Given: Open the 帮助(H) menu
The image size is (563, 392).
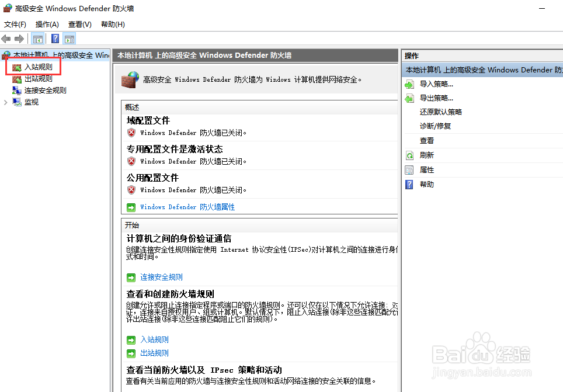Looking at the screenshot, I should [113, 25].
